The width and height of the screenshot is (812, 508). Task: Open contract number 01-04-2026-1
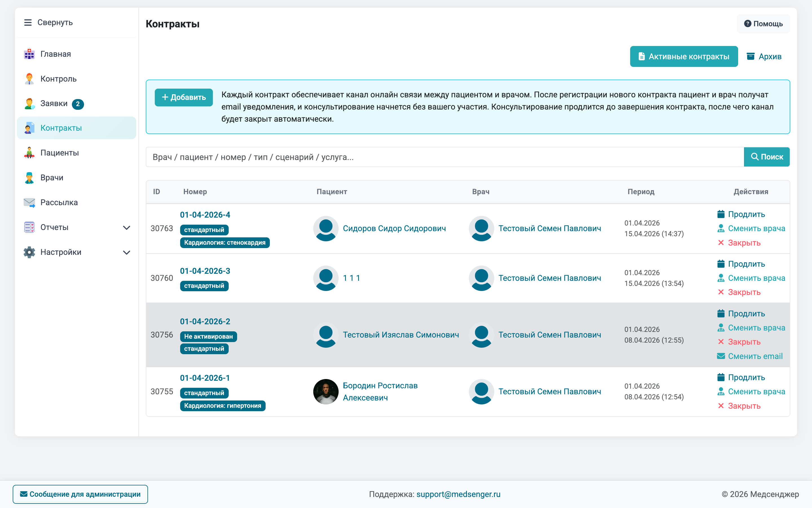click(205, 378)
